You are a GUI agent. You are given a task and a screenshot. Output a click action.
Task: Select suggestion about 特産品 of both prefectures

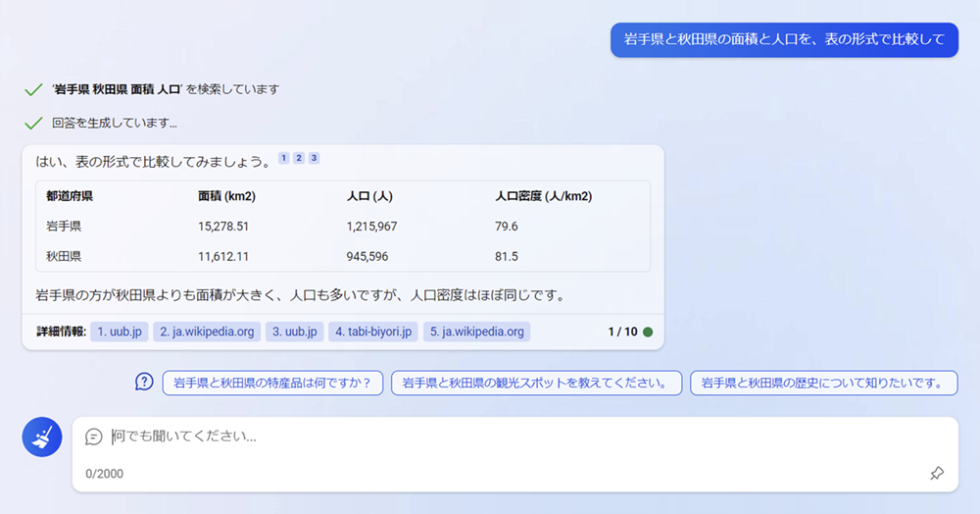(x=272, y=383)
